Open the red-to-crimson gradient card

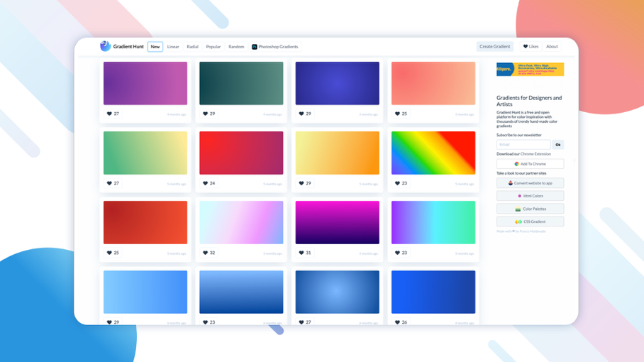tap(241, 153)
